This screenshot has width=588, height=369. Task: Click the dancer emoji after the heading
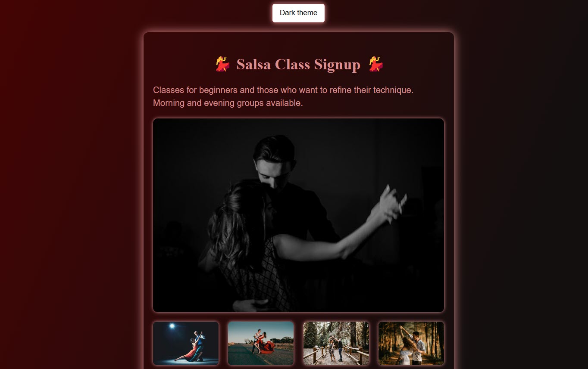[x=376, y=64]
